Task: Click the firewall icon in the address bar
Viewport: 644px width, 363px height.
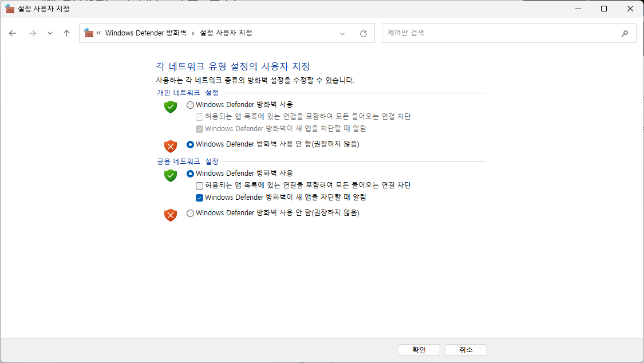Action: click(88, 33)
